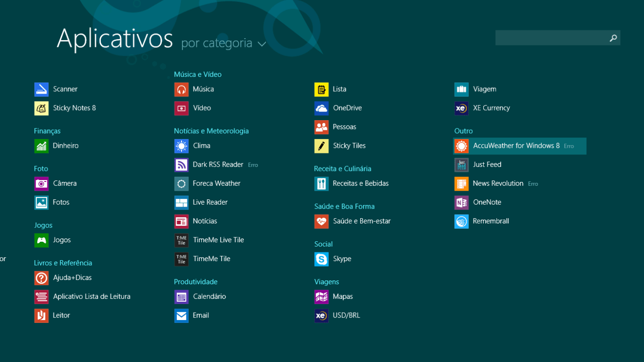Select the Outro category header
This screenshot has width=644, height=362.
(x=463, y=131)
